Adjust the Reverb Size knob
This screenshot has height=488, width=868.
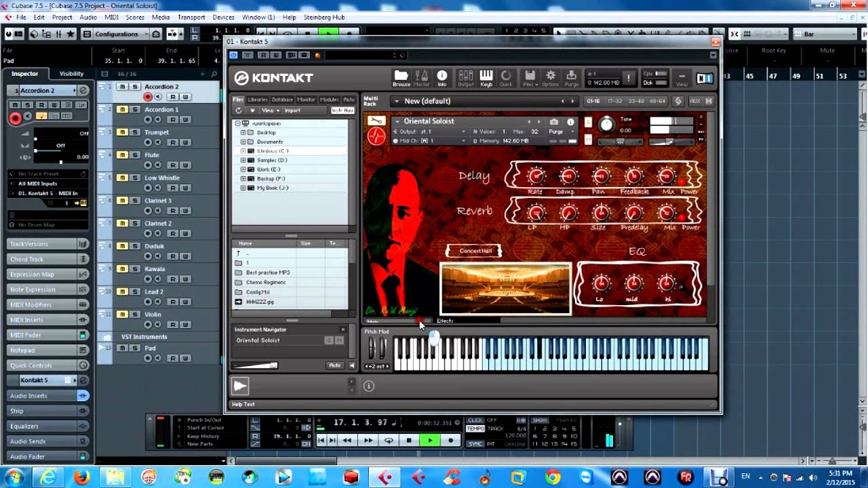601,213
